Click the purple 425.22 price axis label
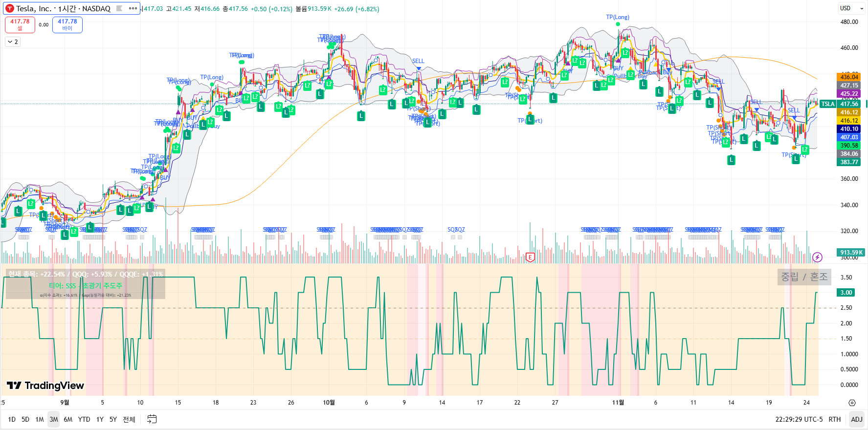Image resolution: width=868 pixels, height=430 pixels. point(849,94)
